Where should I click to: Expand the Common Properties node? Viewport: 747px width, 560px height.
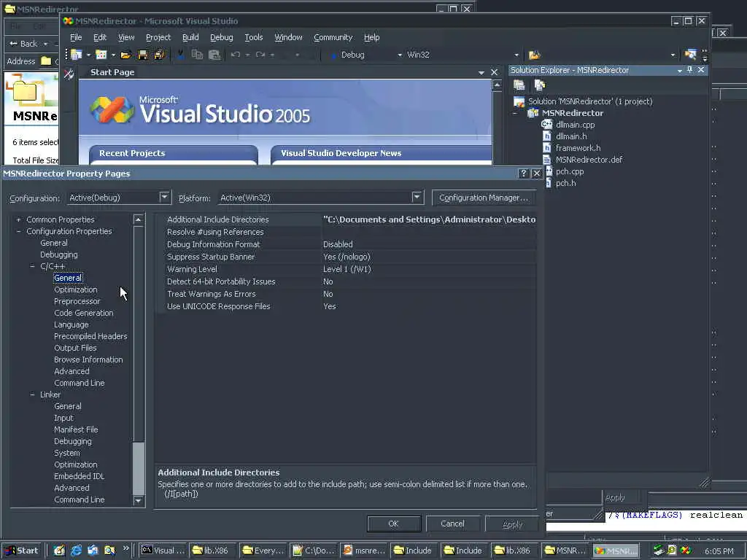point(18,219)
